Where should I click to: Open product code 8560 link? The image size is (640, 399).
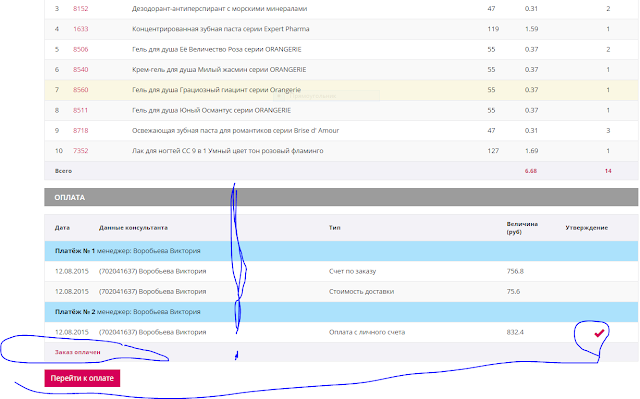pyautogui.click(x=80, y=90)
